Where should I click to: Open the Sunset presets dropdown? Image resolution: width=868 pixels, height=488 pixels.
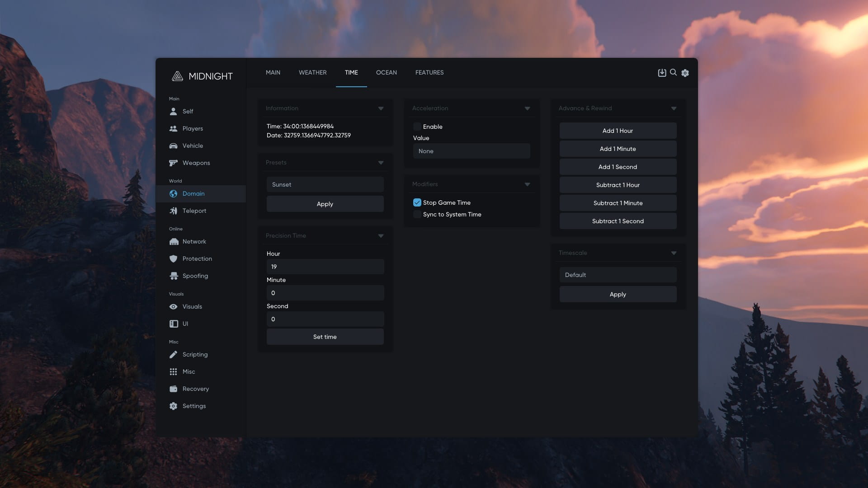click(325, 184)
